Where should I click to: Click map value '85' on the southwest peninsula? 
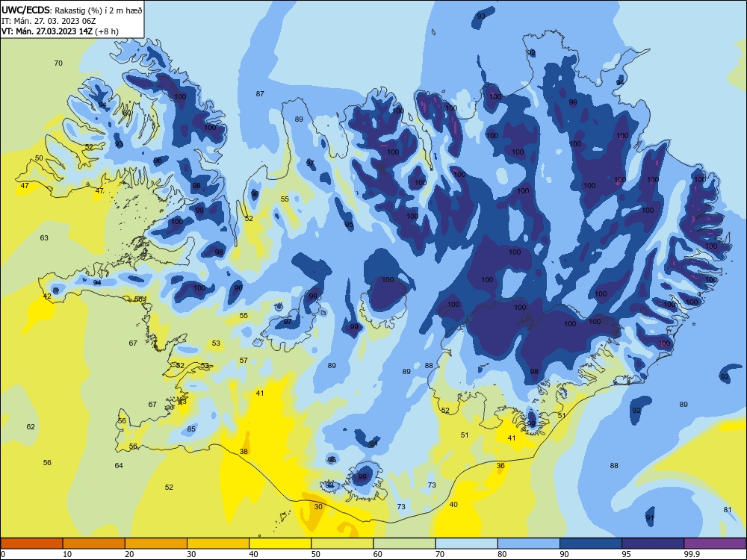191,429
